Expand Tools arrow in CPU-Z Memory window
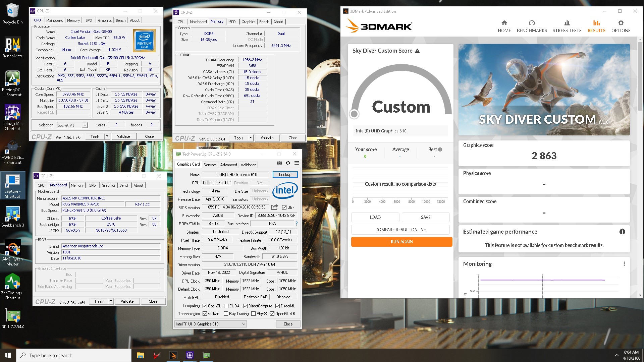This screenshot has width=644, height=362. [x=251, y=138]
